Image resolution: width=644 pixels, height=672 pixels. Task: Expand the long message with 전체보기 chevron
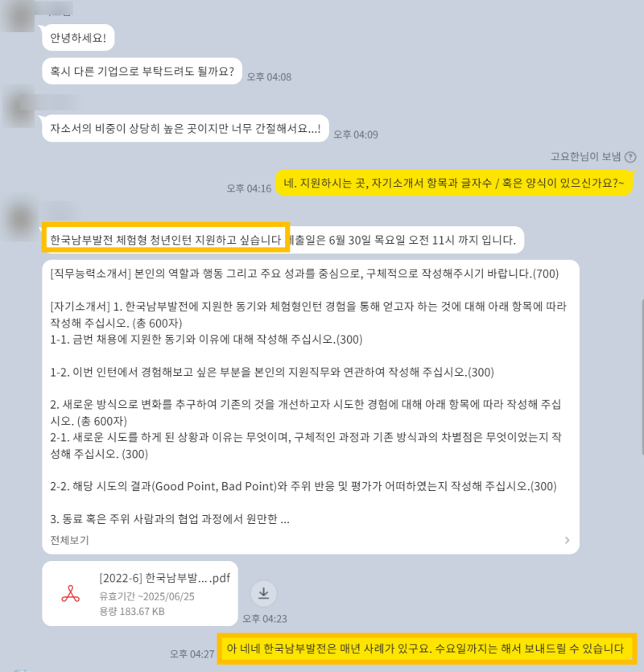567,540
